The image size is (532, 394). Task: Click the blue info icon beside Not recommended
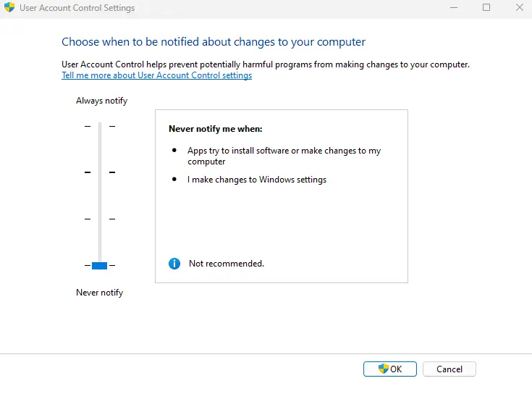pos(174,264)
